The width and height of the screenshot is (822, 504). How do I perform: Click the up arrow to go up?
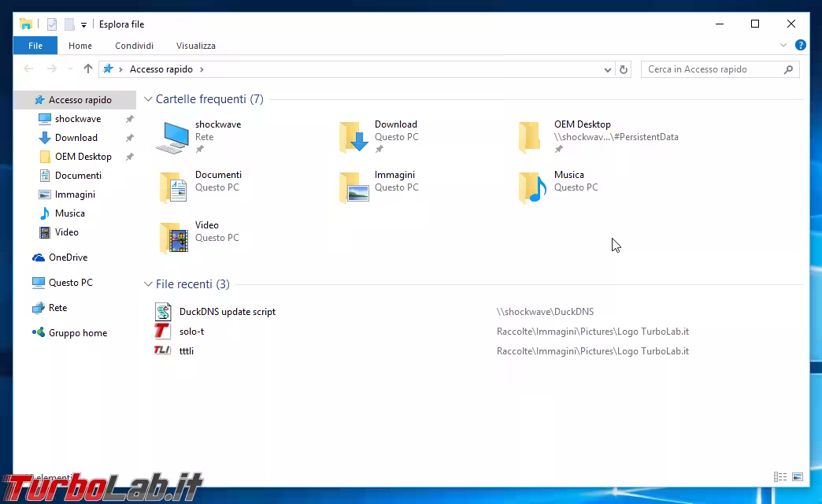(x=87, y=69)
